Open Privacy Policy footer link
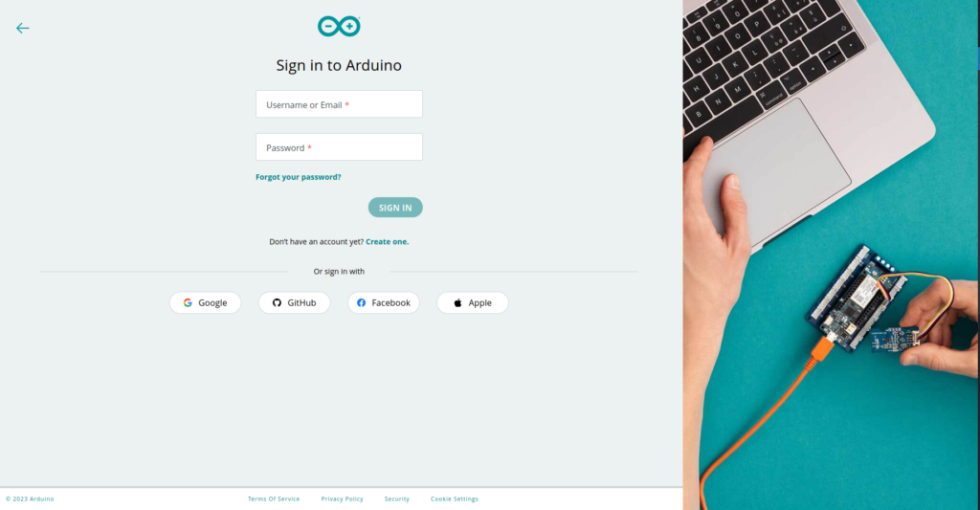The height and width of the screenshot is (510, 980). coord(342,499)
